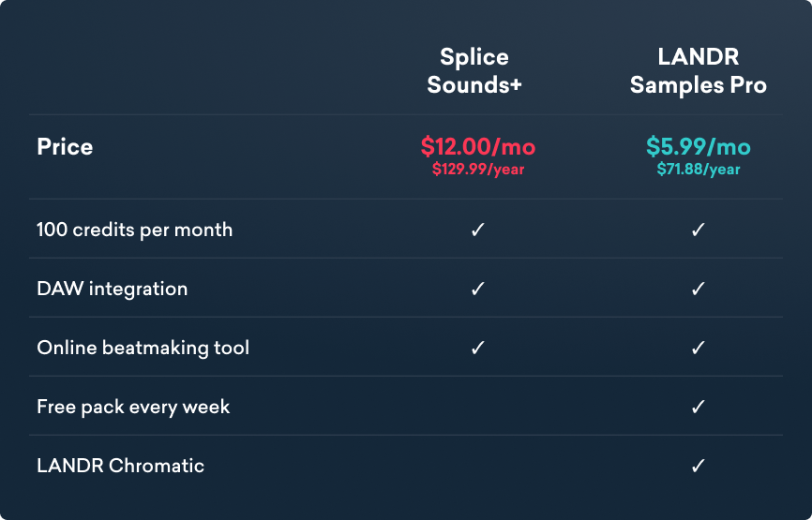Image resolution: width=812 pixels, height=520 pixels.
Task: Select the 100 credits per month label
Action: pyautogui.click(x=135, y=230)
